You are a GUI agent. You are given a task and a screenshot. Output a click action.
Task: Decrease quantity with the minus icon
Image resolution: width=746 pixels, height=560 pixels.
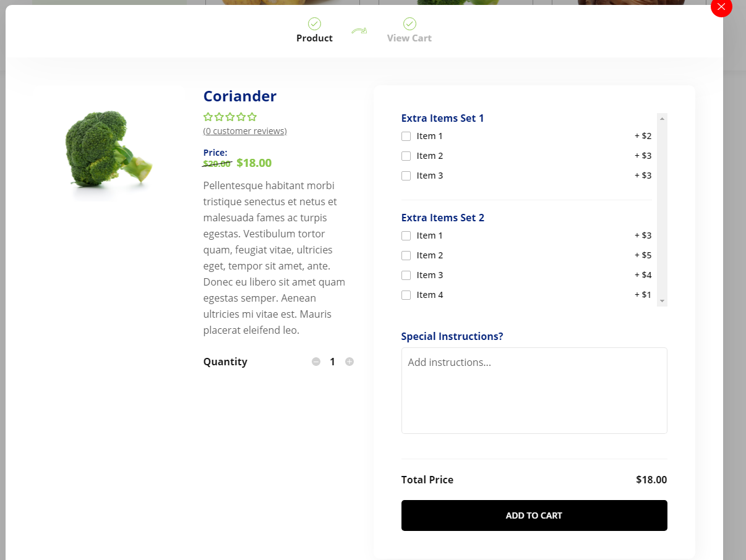point(316,362)
